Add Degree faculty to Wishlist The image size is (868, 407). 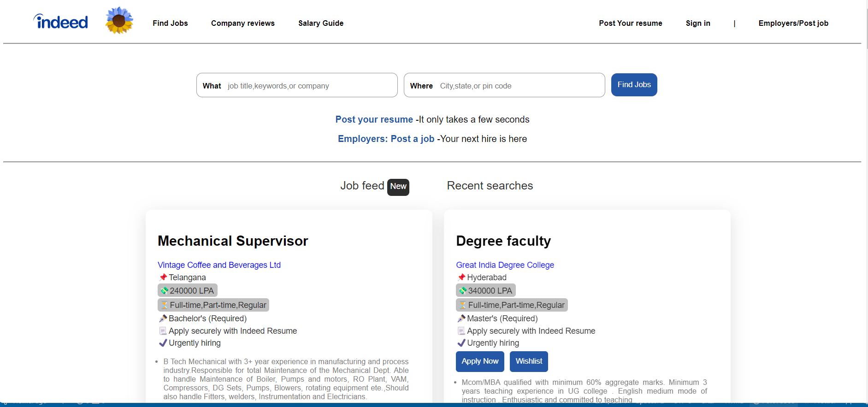pyautogui.click(x=529, y=361)
